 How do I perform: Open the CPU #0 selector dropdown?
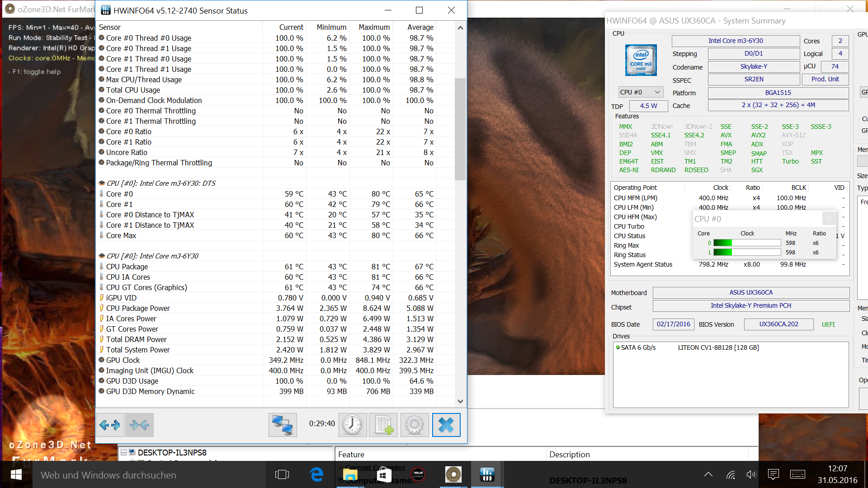(x=641, y=92)
